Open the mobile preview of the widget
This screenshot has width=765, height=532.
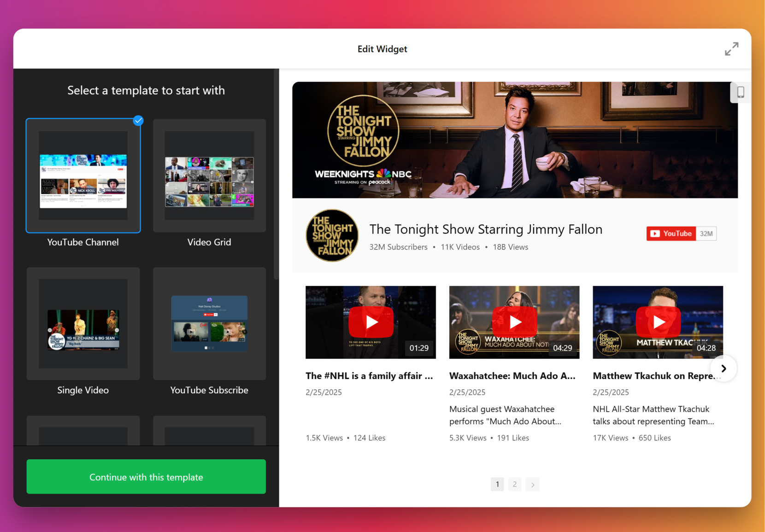tap(741, 92)
